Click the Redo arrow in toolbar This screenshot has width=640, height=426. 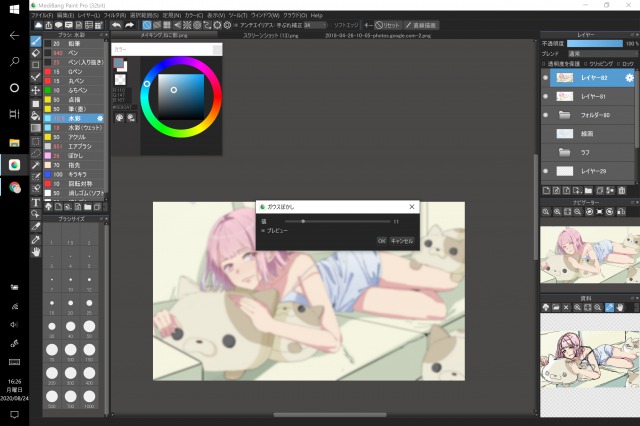point(129,25)
